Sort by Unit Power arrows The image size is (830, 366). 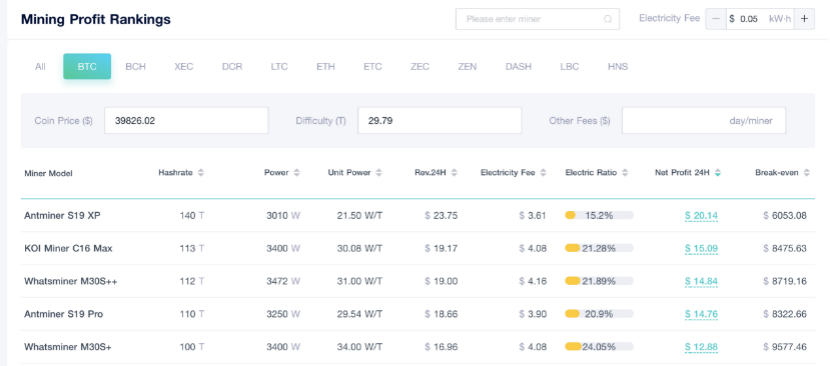coord(379,173)
